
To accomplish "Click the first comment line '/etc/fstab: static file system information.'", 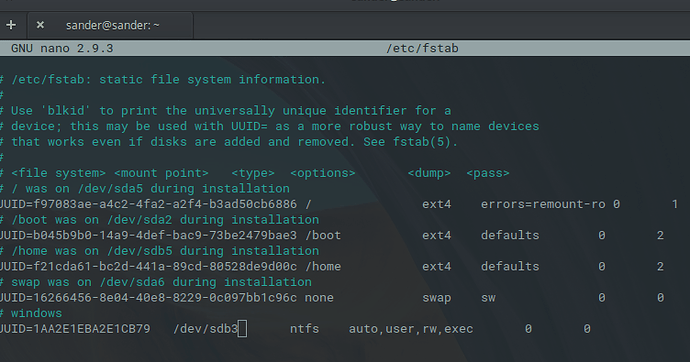I will pos(163,79).
